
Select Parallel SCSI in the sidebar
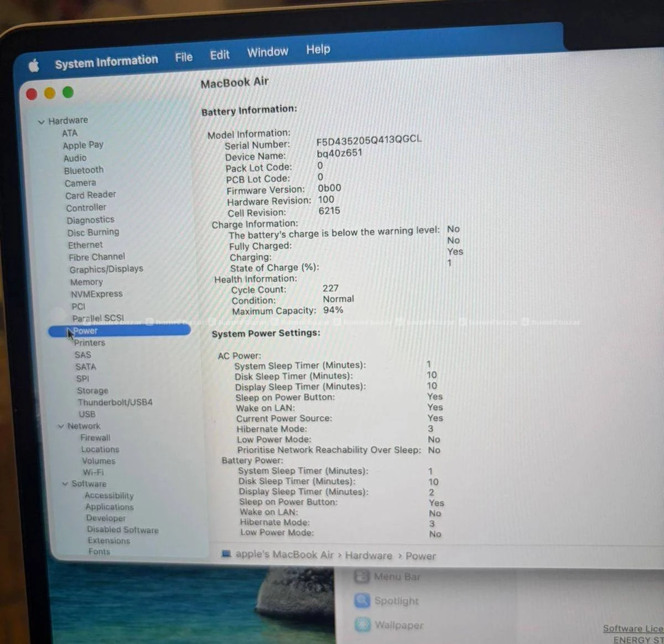click(98, 318)
